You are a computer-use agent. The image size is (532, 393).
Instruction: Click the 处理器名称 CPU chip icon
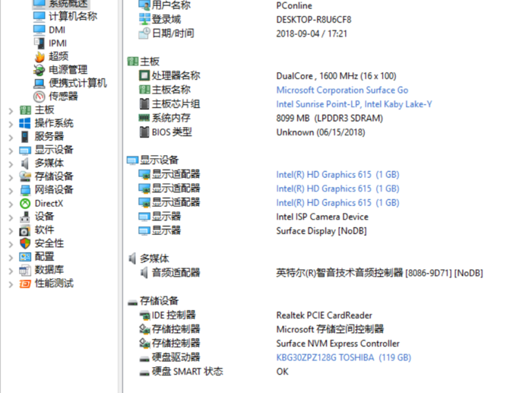[144, 75]
